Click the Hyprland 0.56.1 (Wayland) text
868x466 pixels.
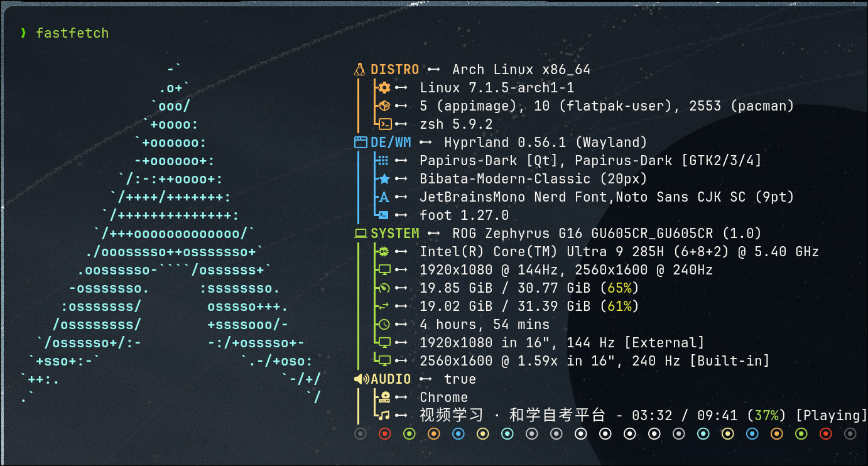point(546,143)
